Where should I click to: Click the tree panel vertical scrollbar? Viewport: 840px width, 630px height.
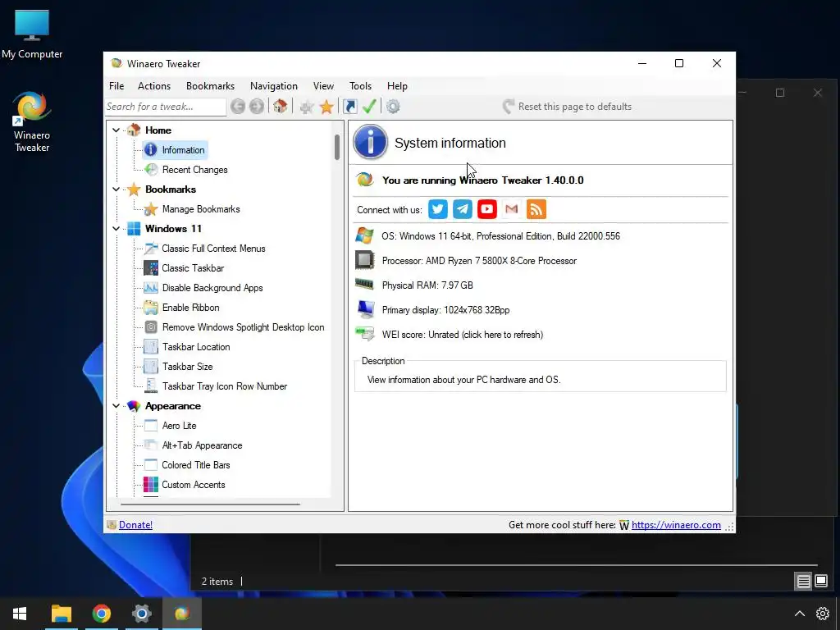(337, 147)
